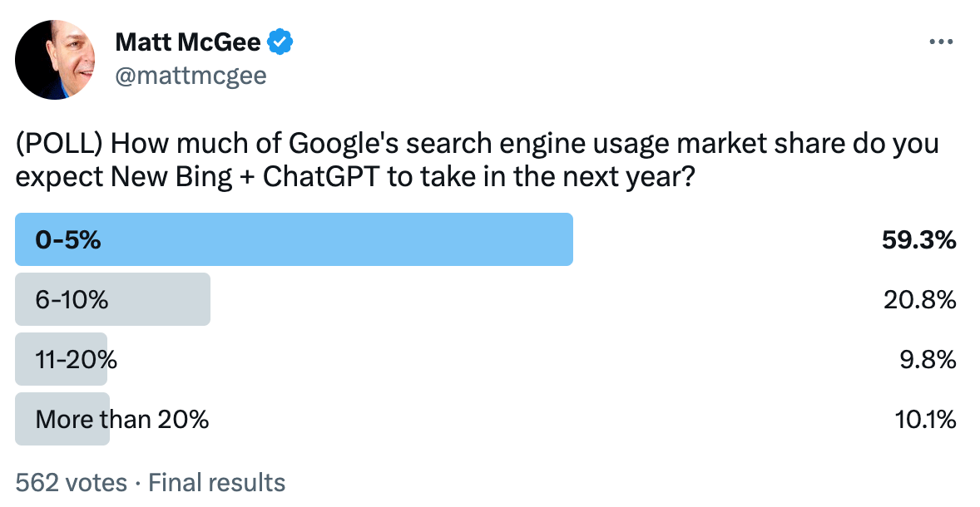
Task: Click the 20.8% result value
Action: tap(919, 300)
